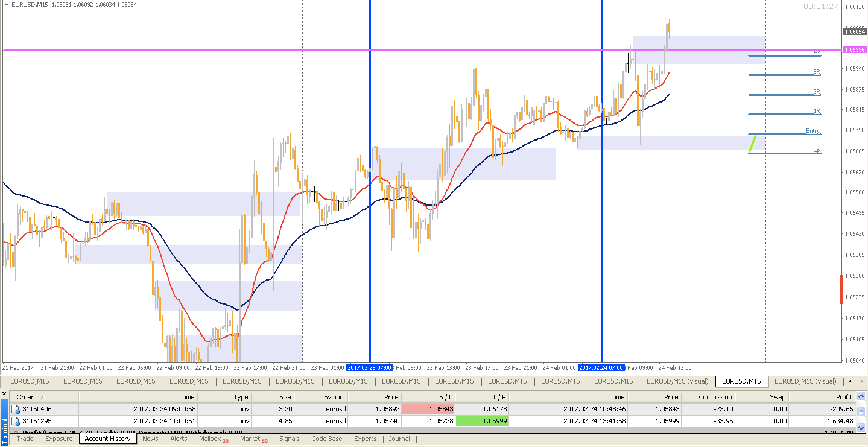Image resolution: width=868 pixels, height=447 pixels.
Task: Sort by the Profit column header
Action: pos(822,397)
